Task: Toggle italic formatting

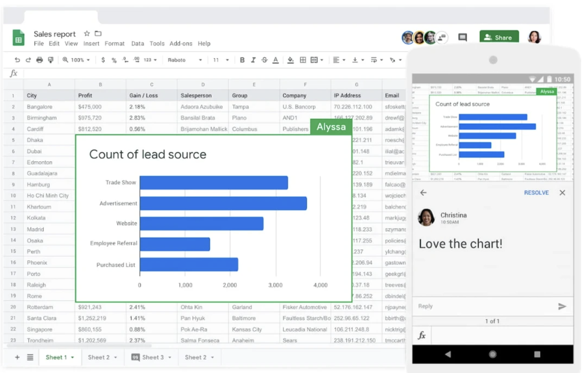Action: tap(253, 60)
